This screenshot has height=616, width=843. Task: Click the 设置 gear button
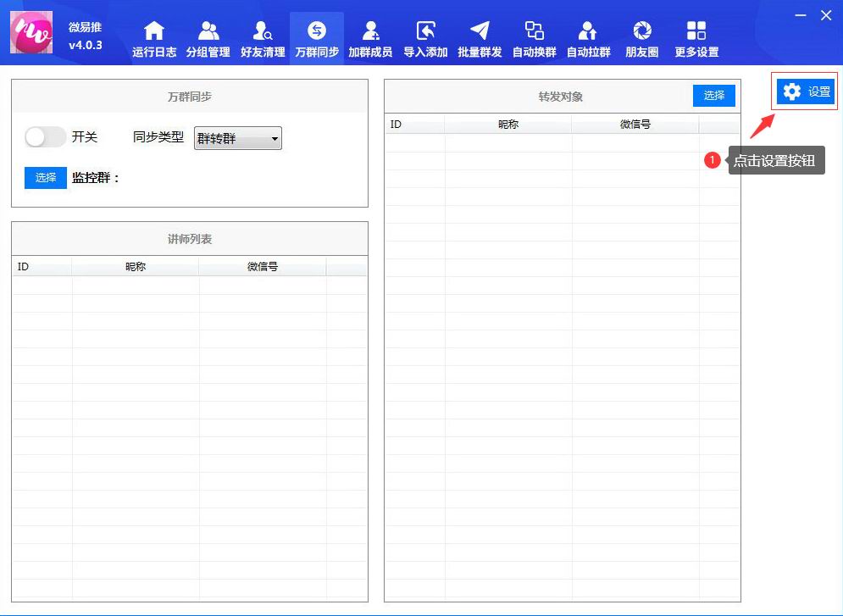(x=806, y=92)
